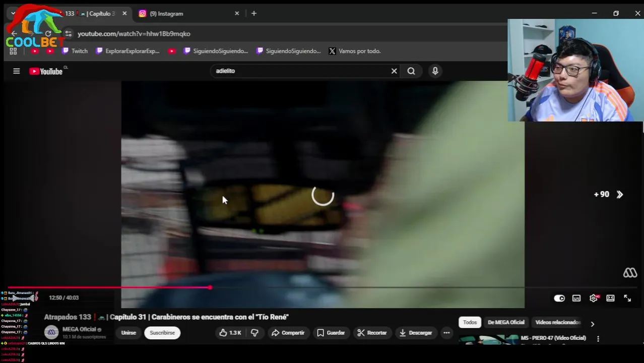The height and width of the screenshot is (363, 644).
Task: Open the MEGA Oficial channel name
Action: 79,329
